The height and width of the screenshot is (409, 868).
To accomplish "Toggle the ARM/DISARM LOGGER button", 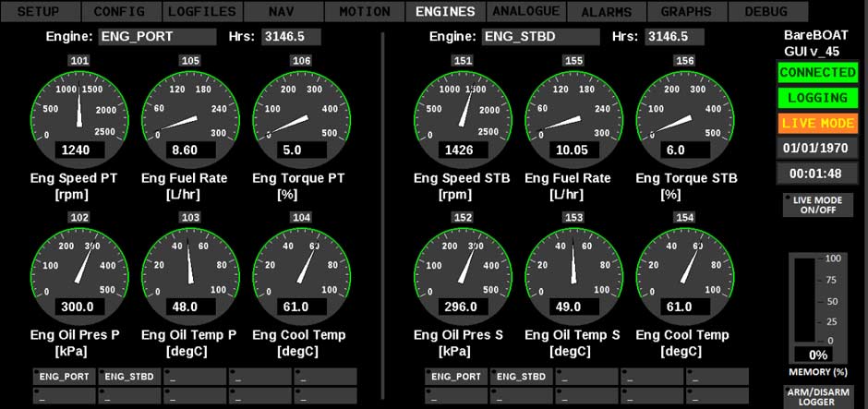I will pos(817,396).
